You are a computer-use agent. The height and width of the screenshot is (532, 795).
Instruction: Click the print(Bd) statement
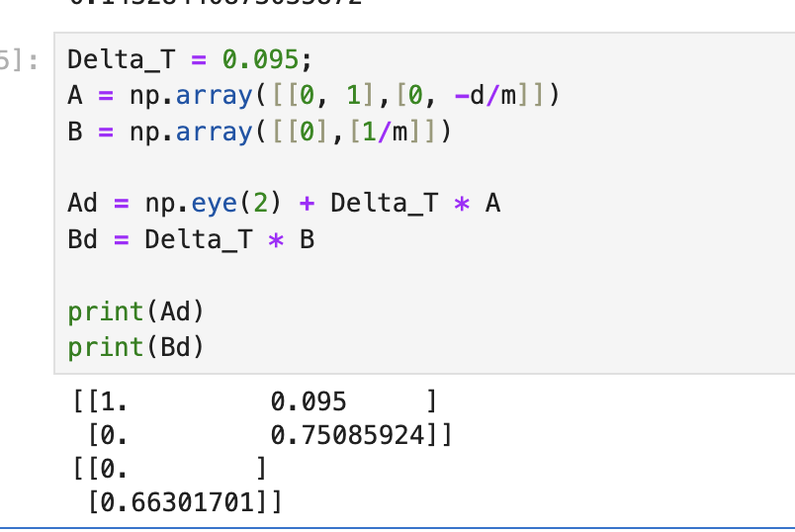point(135,347)
